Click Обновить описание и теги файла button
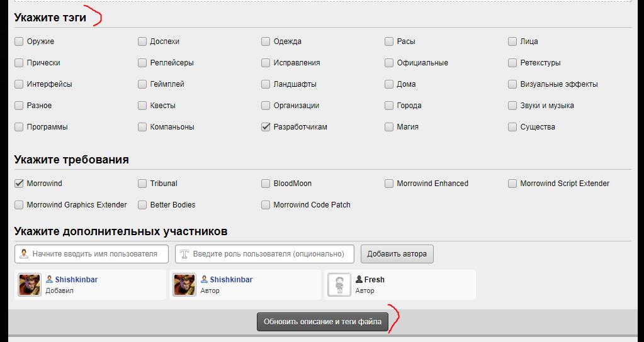Image resolution: width=644 pixels, height=342 pixels. (x=322, y=322)
